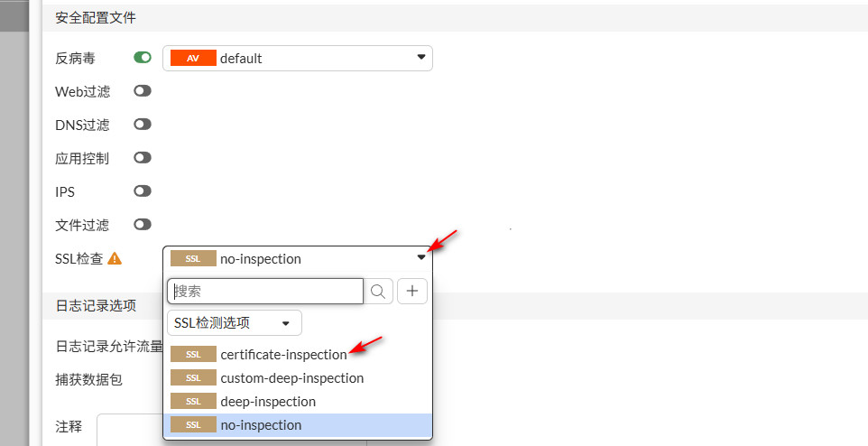The image size is (868, 446).
Task: Disable the antivirus toggle
Action: click(143, 58)
